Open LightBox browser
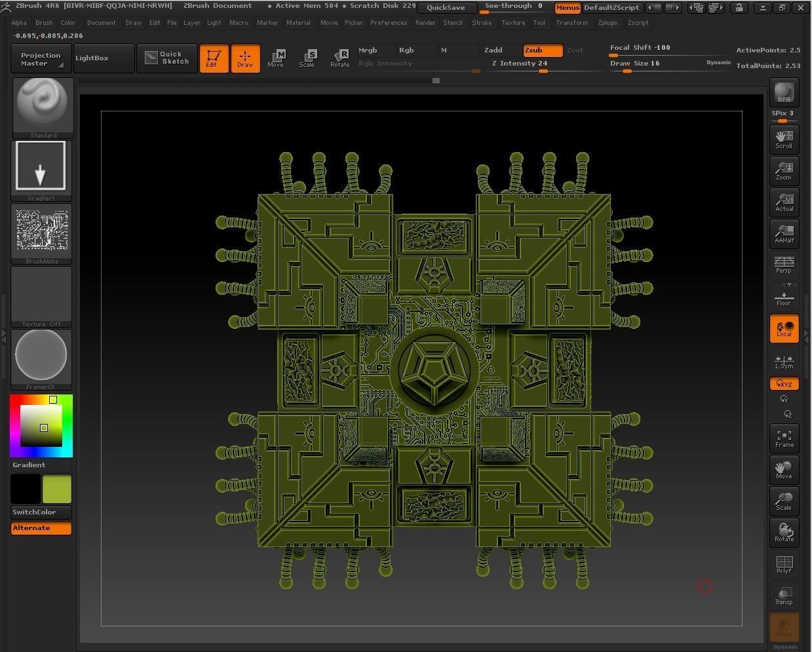The width and height of the screenshot is (812, 652). pos(104,58)
